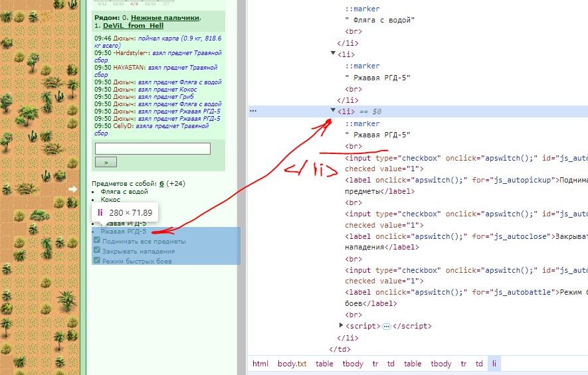Select the html breadcrumb in DevTools
Screen dimensions: 588x375
point(260,364)
